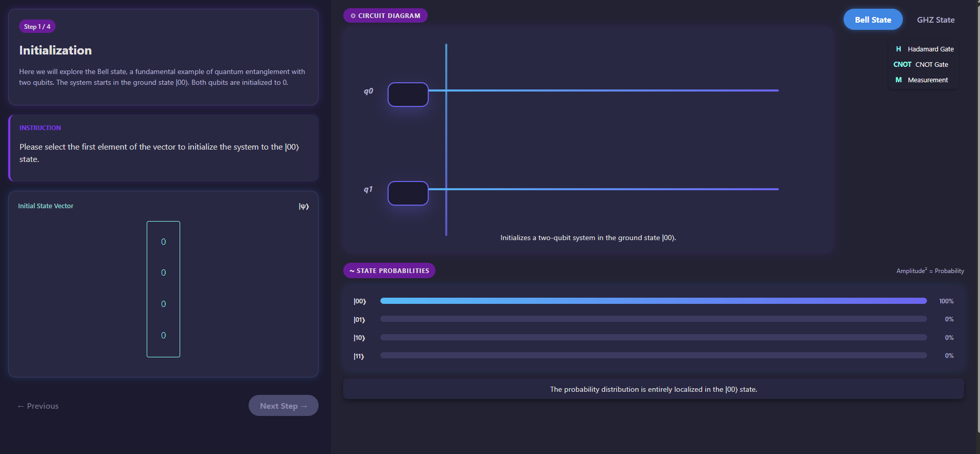Click the q0 qubit initial state box
This screenshot has height=454, width=980.
pos(408,95)
